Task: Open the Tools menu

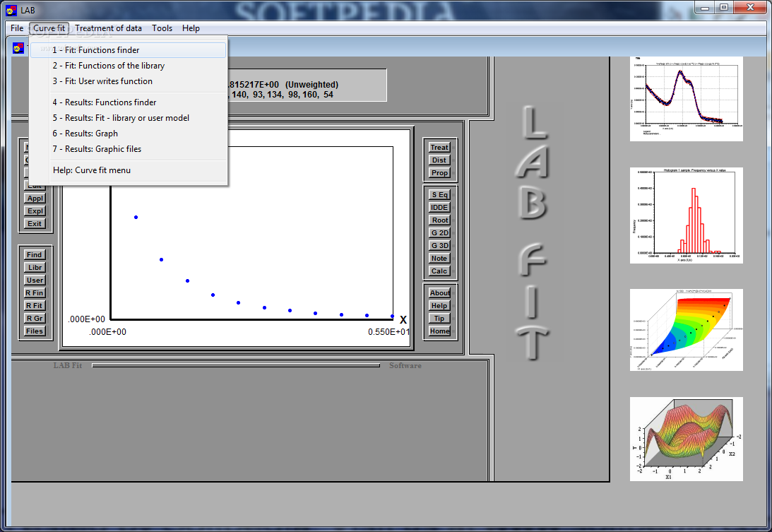Action: pos(162,28)
